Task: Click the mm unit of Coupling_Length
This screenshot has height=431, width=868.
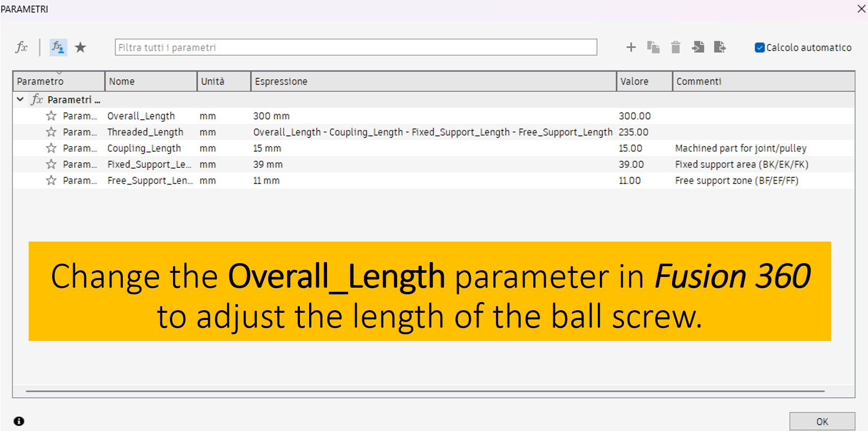Action: (x=208, y=148)
